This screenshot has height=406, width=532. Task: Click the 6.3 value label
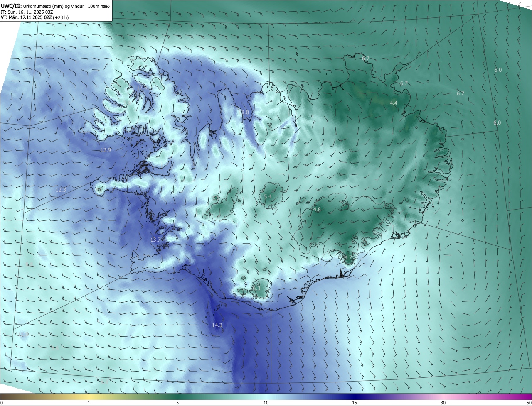coord(256,288)
